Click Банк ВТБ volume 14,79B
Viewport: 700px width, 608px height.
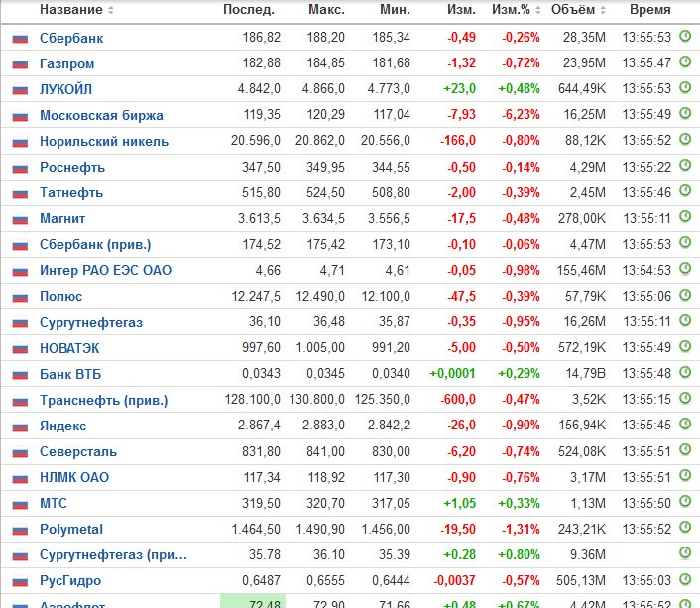coord(586,374)
